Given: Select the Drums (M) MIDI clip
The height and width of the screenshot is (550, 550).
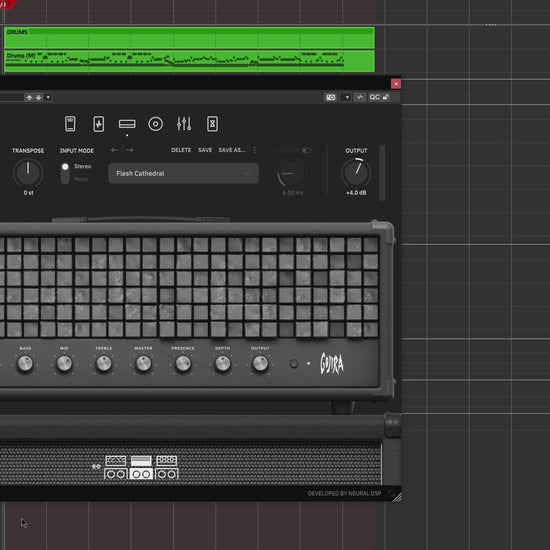Looking at the screenshot, I should (x=189, y=61).
